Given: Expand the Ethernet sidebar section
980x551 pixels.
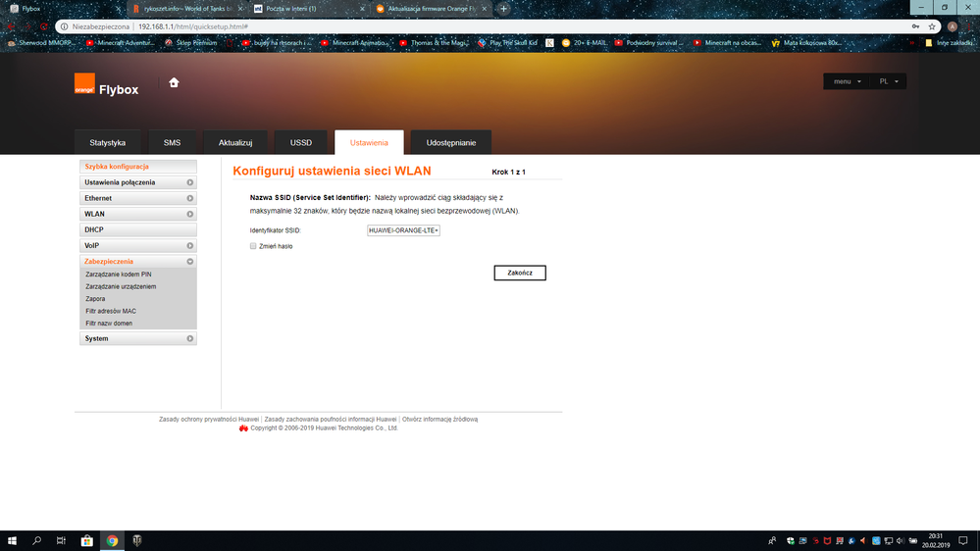Looking at the screenshot, I should (x=138, y=198).
